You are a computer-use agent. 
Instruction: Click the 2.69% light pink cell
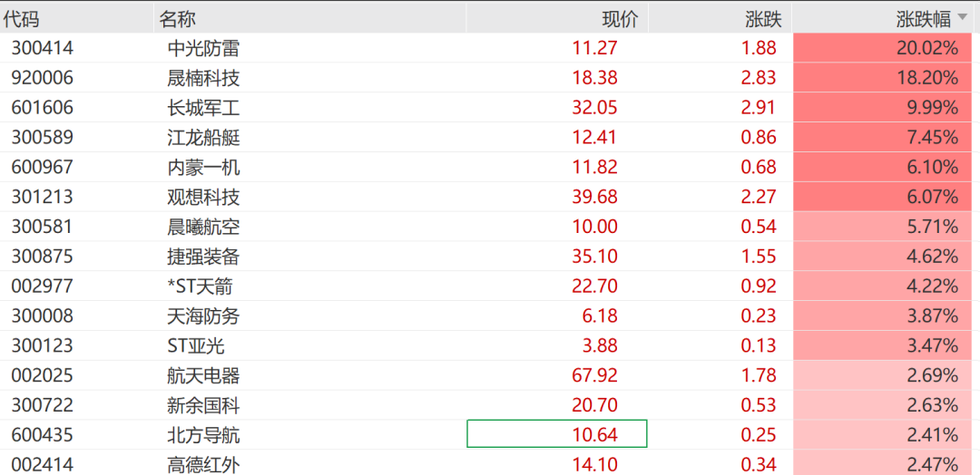click(883, 376)
